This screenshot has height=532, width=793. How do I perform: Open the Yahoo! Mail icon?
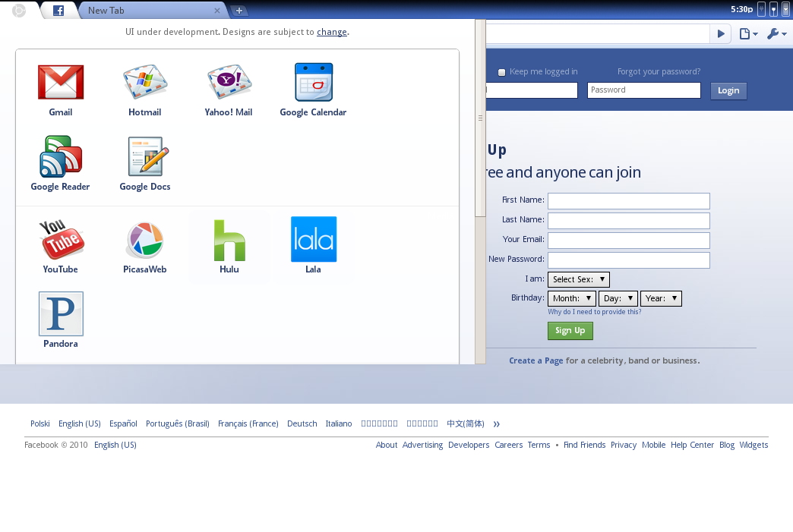229,83
